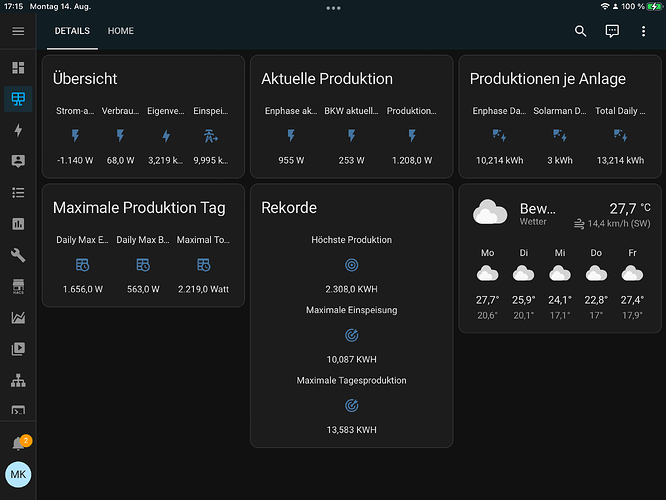The width and height of the screenshot is (666, 500).
Task: Switch to the DETAILS tab
Action: [72, 31]
